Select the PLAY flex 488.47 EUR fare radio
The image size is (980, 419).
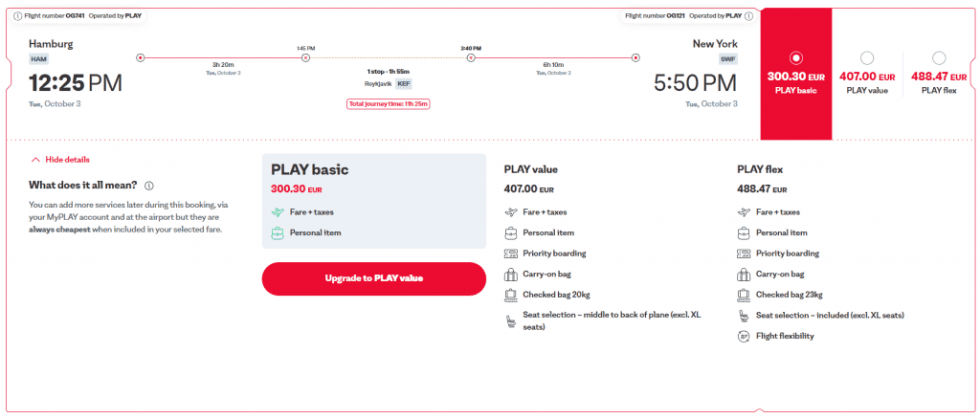pyautogui.click(x=939, y=57)
